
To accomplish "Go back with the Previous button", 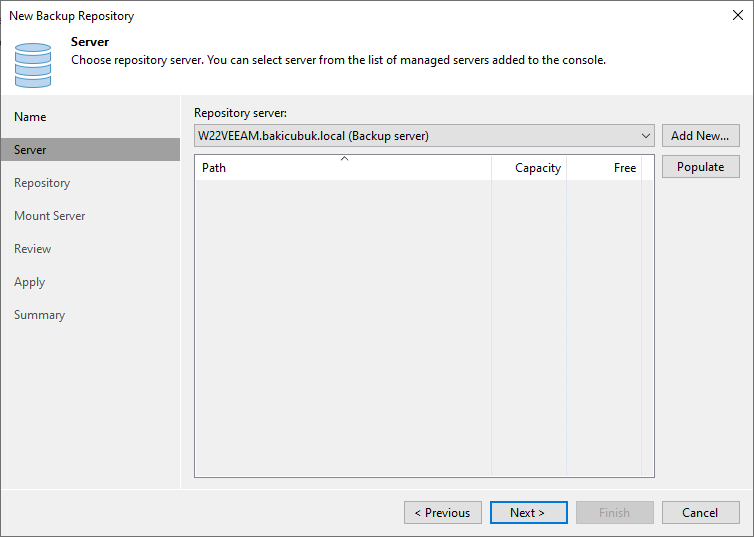I will tap(442, 512).
